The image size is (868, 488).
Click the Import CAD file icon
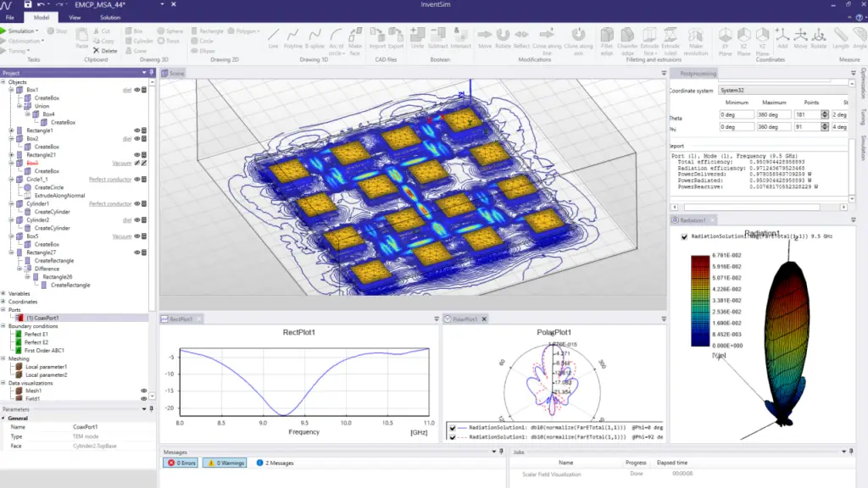pyautogui.click(x=377, y=39)
